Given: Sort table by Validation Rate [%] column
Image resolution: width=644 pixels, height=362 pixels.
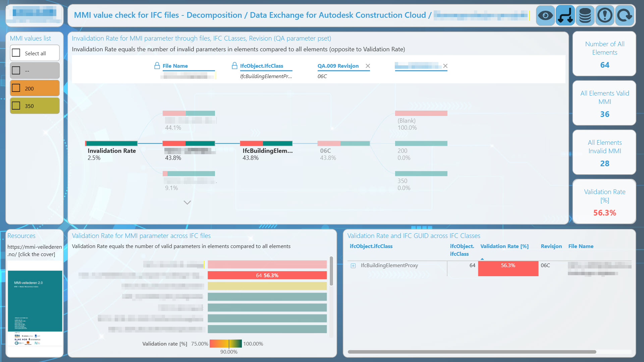Looking at the screenshot, I should click(504, 246).
